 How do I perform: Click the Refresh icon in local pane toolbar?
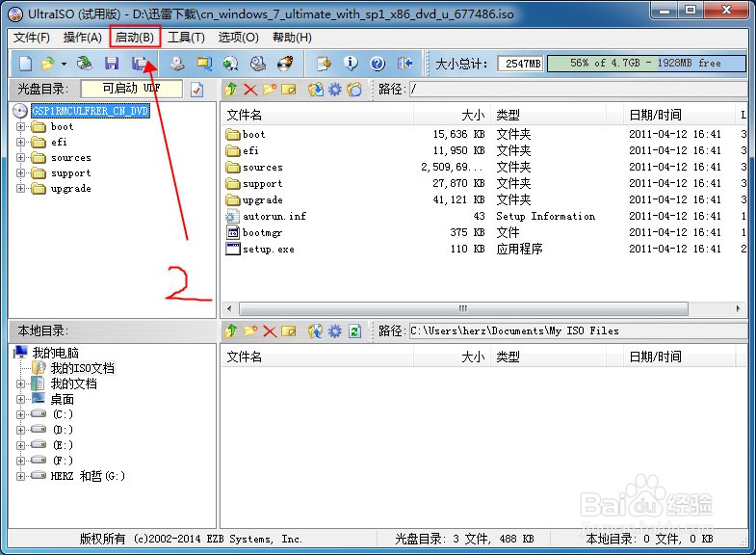coord(354,331)
